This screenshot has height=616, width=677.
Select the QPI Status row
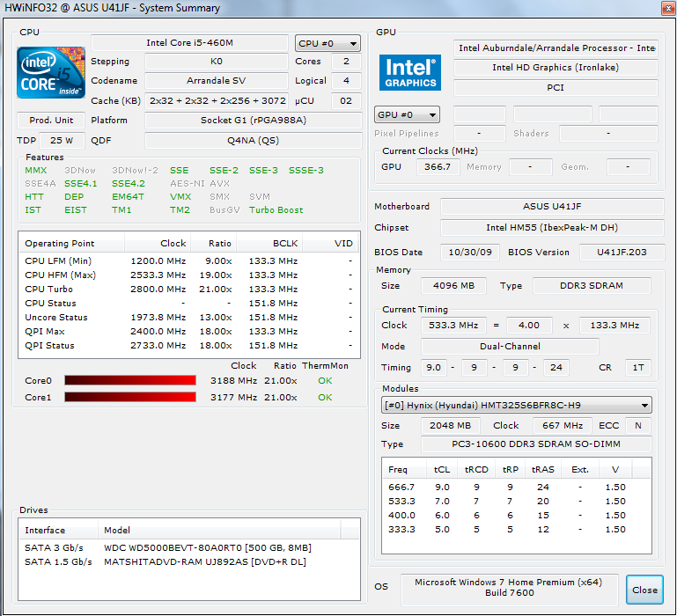point(188,345)
